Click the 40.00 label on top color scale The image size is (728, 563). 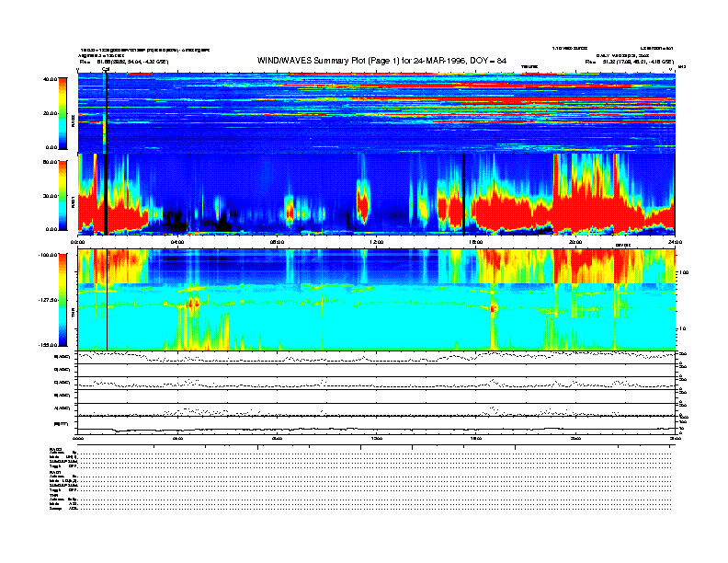coord(50,79)
